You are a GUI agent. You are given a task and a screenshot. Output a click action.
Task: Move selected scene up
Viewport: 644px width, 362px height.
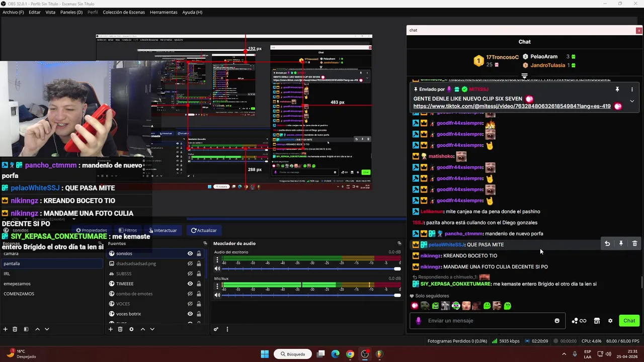point(37,329)
